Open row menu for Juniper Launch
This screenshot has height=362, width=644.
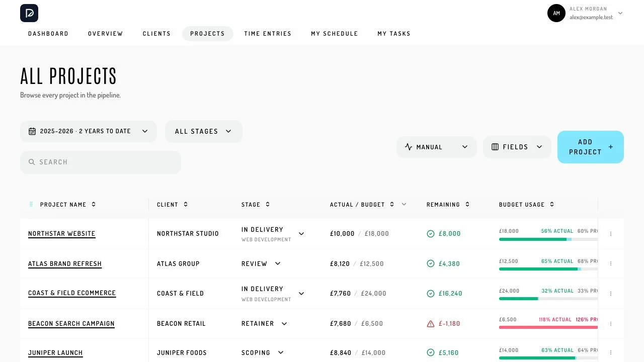pyautogui.click(x=611, y=353)
